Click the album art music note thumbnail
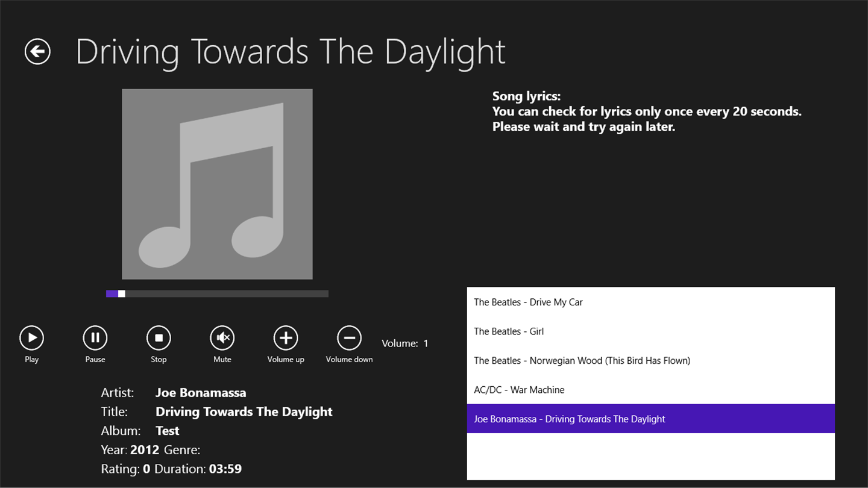The image size is (868, 488). coord(217,184)
